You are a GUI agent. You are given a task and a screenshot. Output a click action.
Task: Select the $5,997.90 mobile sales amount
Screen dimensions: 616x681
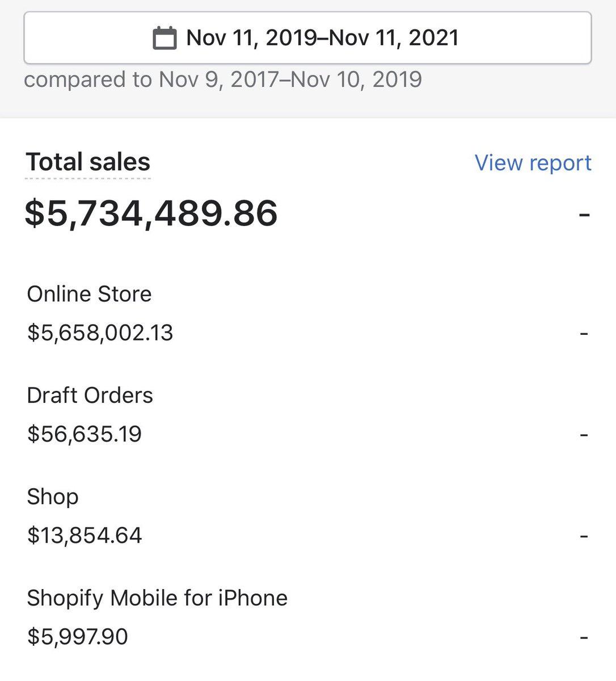click(78, 637)
